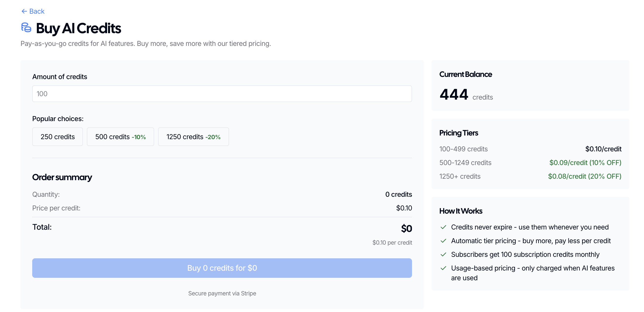Click checkmark next to Credits never expire

click(443, 227)
